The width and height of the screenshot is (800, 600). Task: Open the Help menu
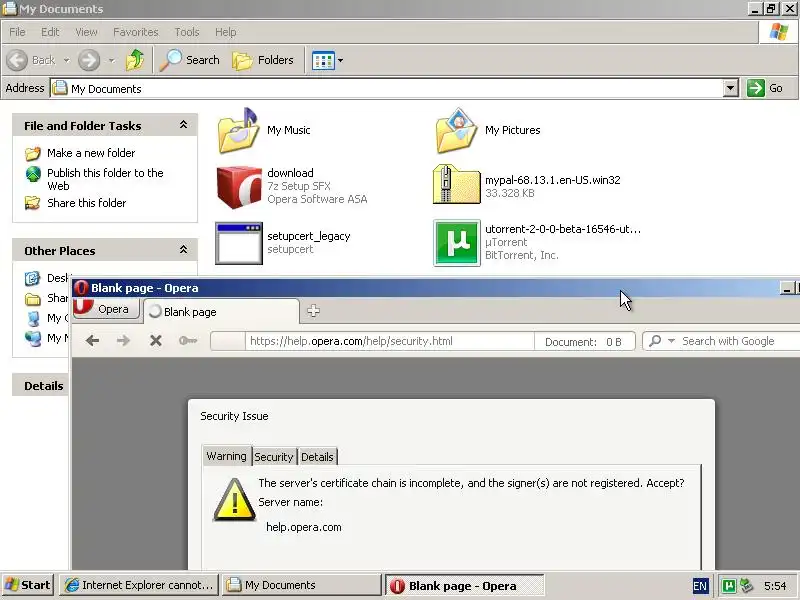[226, 32]
